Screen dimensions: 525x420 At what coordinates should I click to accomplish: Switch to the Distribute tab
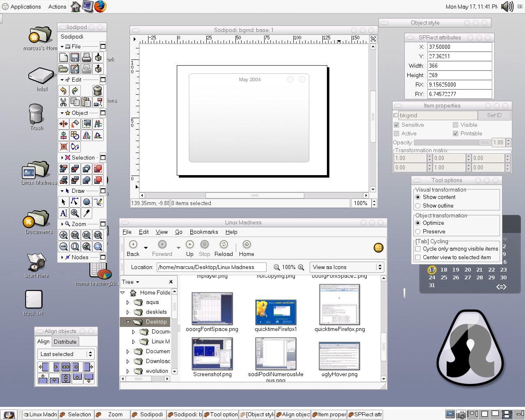click(x=65, y=342)
